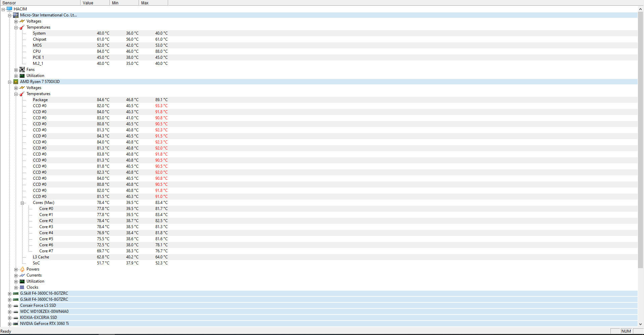This screenshot has height=335, width=644.
Task: Click the Utilization icon under Micro-Star motherboard
Action: pyautogui.click(x=22, y=76)
